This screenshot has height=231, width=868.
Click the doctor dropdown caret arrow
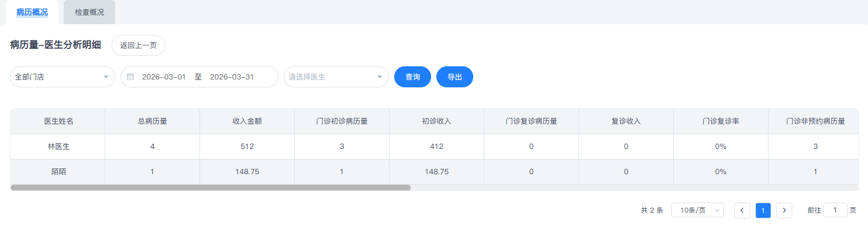click(380, 77)
